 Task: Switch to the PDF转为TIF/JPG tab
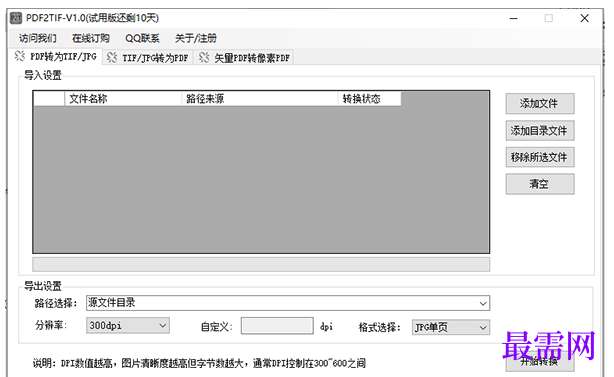point(56,56)
